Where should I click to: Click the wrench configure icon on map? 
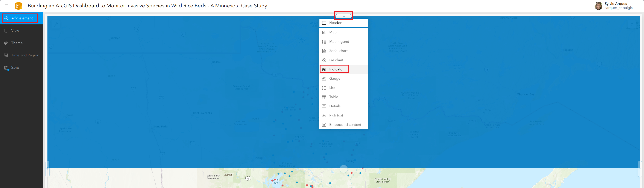click(x=56, y=24)
